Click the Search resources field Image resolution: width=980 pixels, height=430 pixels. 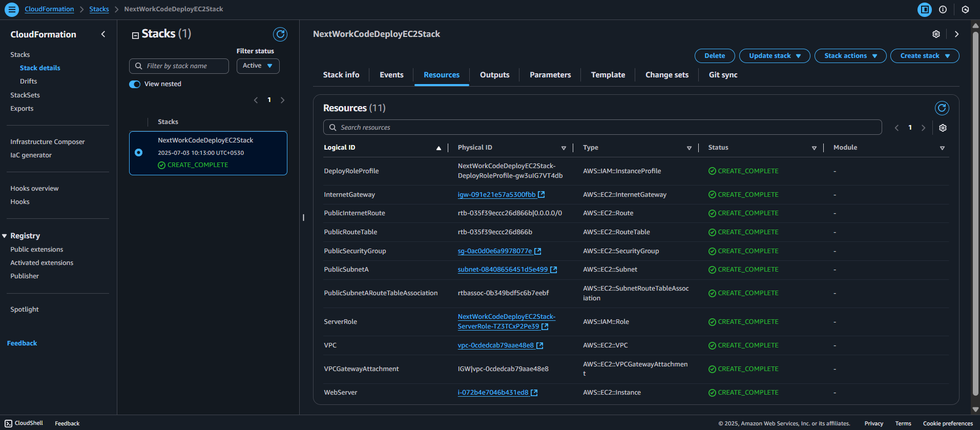(x=602, y=128)
